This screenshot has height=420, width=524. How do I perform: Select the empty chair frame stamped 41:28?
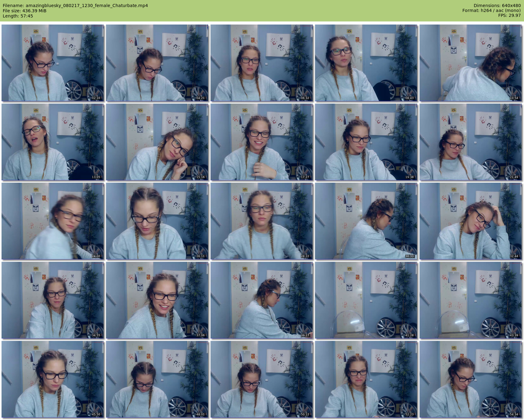click(x=366, y=300)
